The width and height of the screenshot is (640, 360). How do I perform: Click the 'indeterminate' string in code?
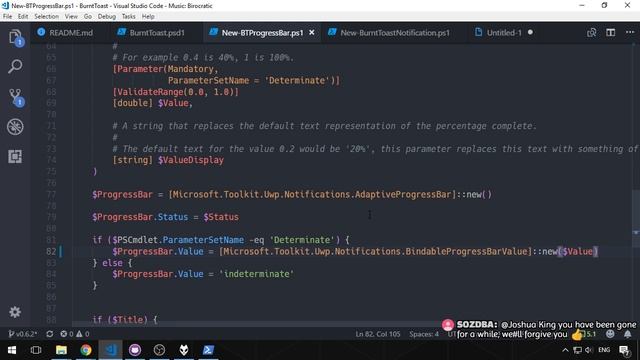(257, 274)
